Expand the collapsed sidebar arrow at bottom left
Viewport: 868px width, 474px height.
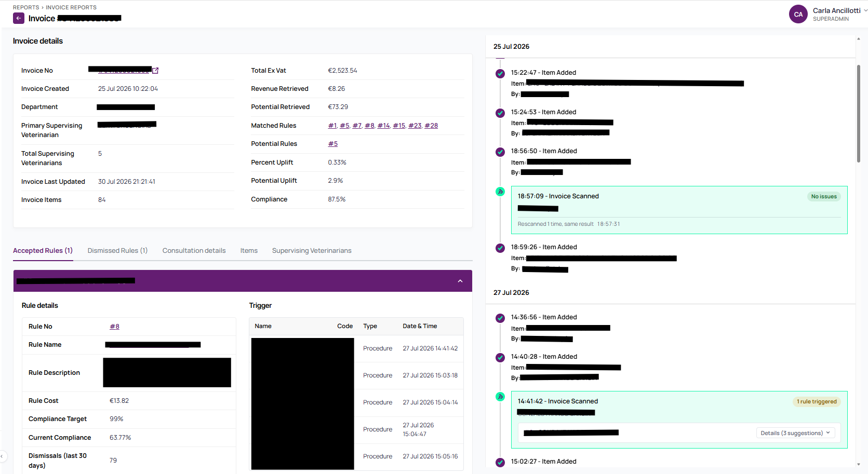click(x=2, y=456)
